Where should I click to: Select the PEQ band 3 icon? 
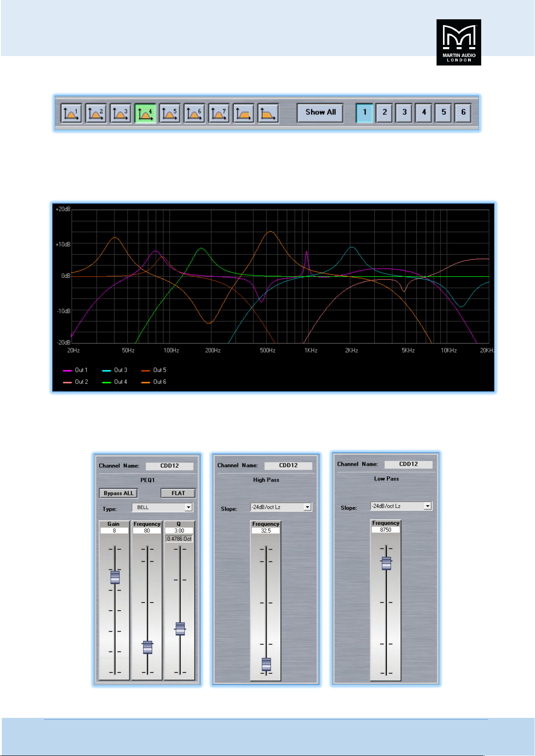(x=120, y=113)
